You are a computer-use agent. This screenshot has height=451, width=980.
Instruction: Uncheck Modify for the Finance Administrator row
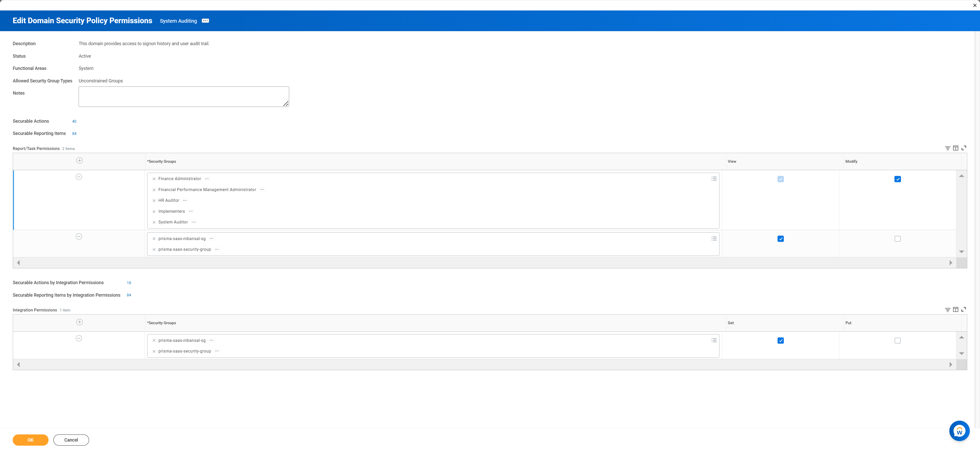click(898, 179)
